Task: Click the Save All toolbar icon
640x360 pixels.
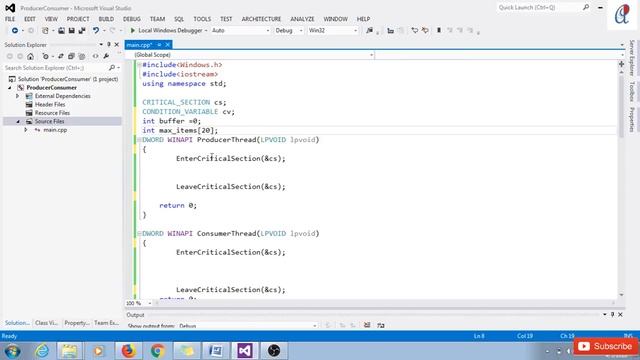Action: (x=82, y=31)
